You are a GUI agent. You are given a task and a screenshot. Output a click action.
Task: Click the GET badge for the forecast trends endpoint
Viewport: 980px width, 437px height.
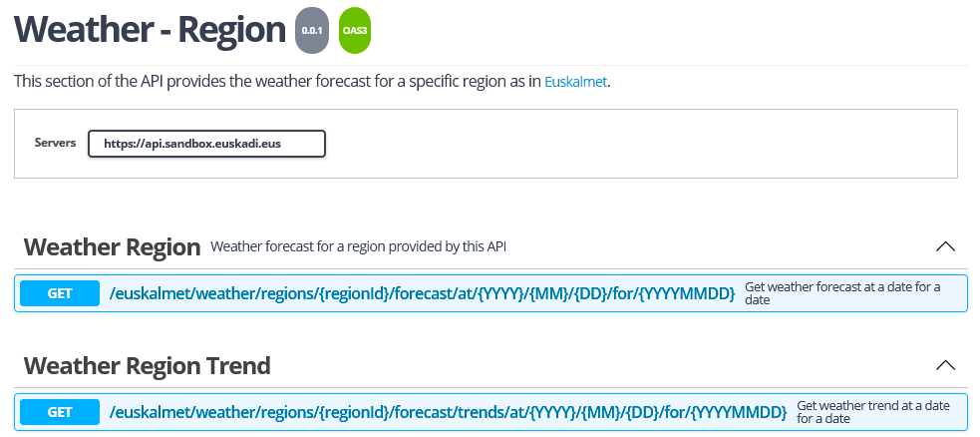coord(60,411)
